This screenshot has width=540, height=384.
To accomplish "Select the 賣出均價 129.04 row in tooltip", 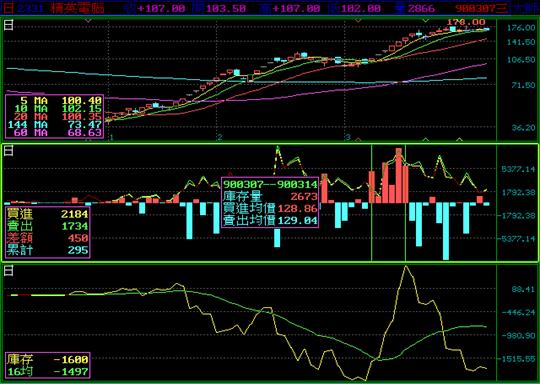I will 270,220.
